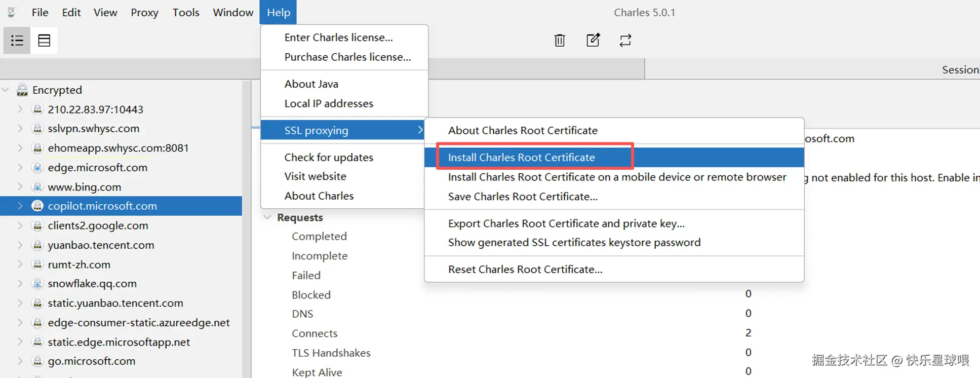Collapse the Requests section chevron
The height and width of the screenshot is (378, 980).
point(267,217)
